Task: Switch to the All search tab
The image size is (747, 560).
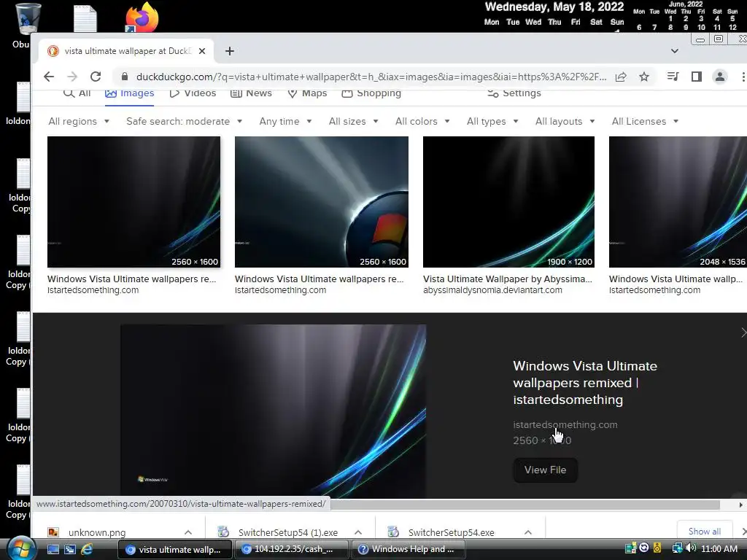Action: (x=77, y=93)
